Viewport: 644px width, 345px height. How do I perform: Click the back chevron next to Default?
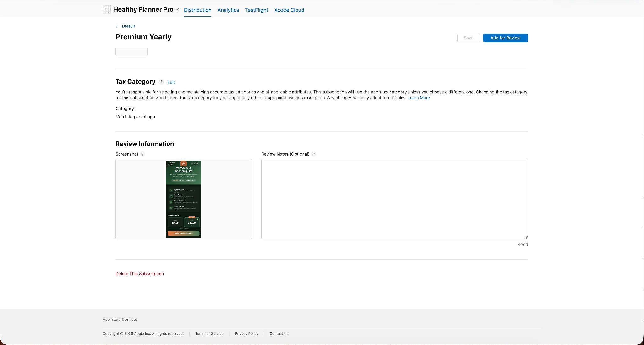117,26
